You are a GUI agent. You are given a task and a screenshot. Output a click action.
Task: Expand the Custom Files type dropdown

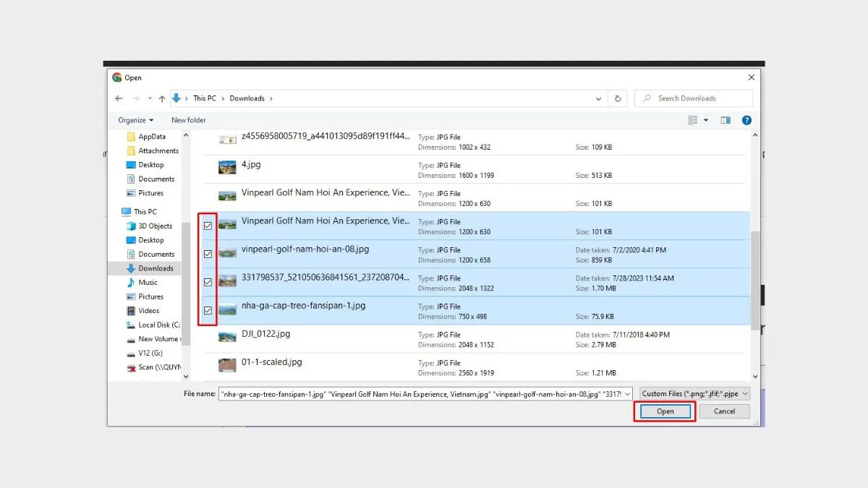[695, 394]
